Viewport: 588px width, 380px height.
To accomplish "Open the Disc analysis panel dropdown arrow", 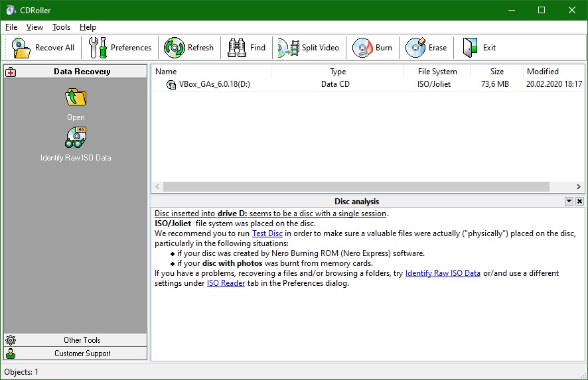I will click(569, 201).
